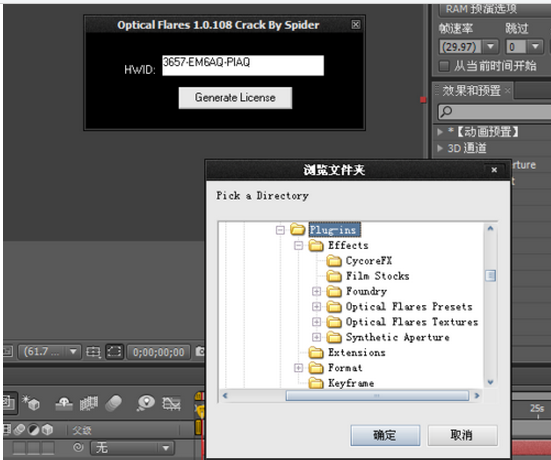
Task: Select the CycoreFX folder name
Action: (x=369, y=261)
